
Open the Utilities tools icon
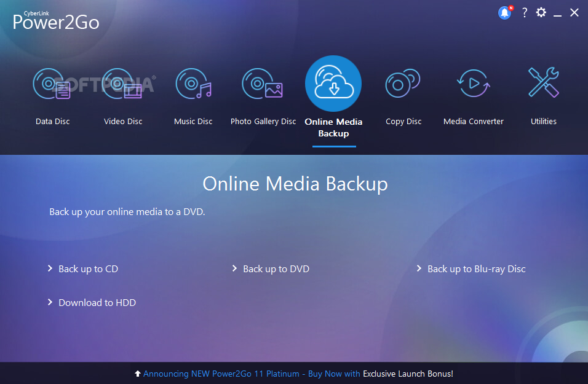click(x=543, y=83)
